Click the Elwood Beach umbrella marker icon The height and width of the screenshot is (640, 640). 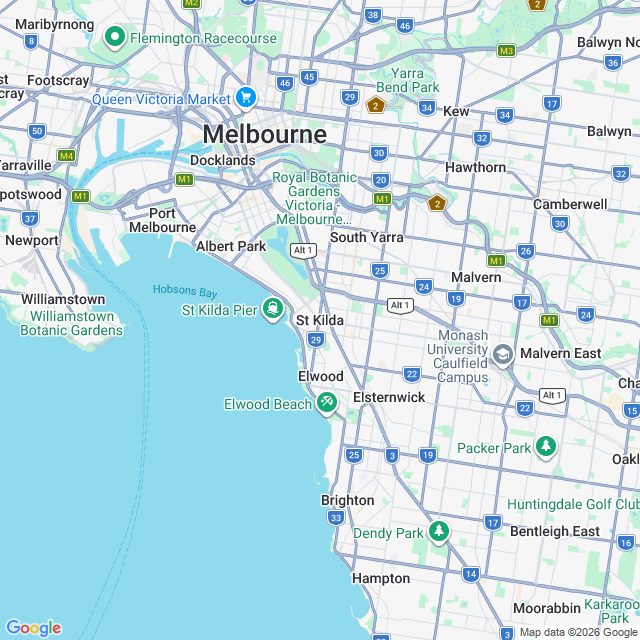[x=327, y=403]
